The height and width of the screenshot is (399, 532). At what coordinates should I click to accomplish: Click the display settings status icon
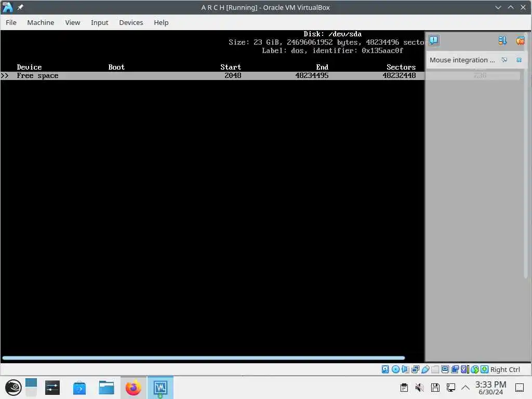coord(445,369)
